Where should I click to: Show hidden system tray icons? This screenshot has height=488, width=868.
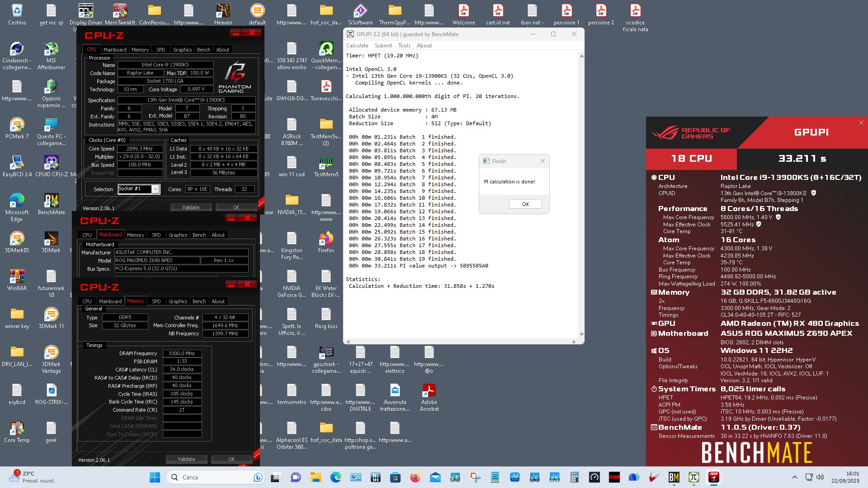[794, 477]
